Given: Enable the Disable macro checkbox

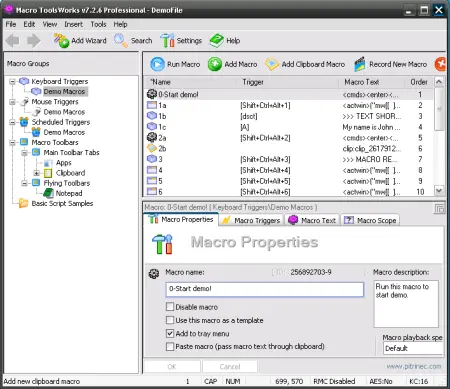Looking at the screenshot, I should [170, 307].
